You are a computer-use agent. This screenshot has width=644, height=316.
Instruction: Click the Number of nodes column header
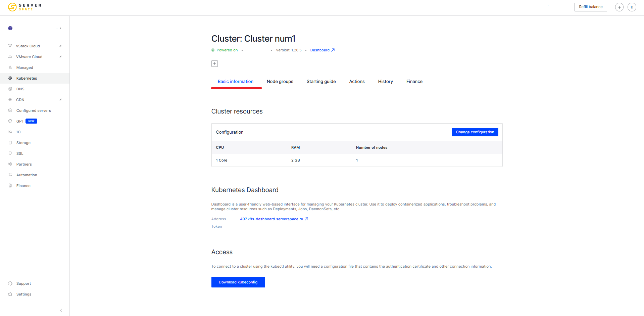click(372, 147)
